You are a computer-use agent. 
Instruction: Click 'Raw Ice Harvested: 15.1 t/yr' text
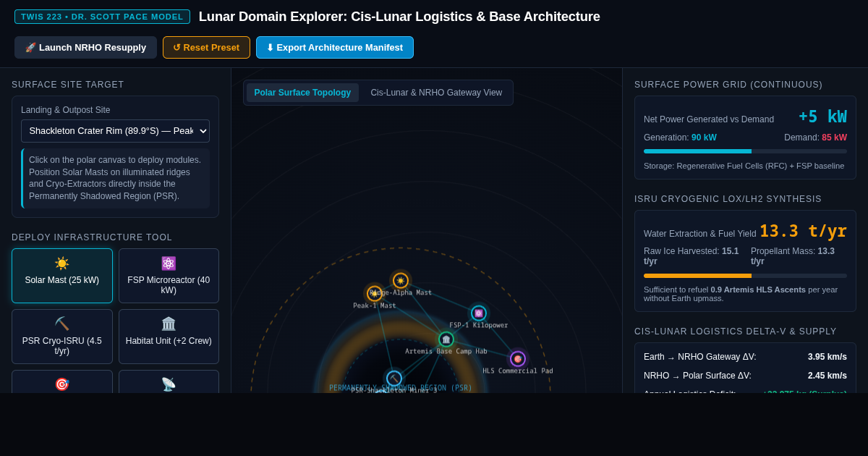coord(692,256)
